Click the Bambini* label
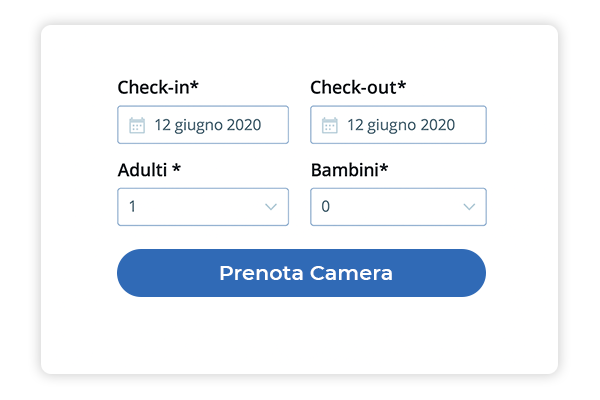This screenshot has height=400, width=600. 349,169
